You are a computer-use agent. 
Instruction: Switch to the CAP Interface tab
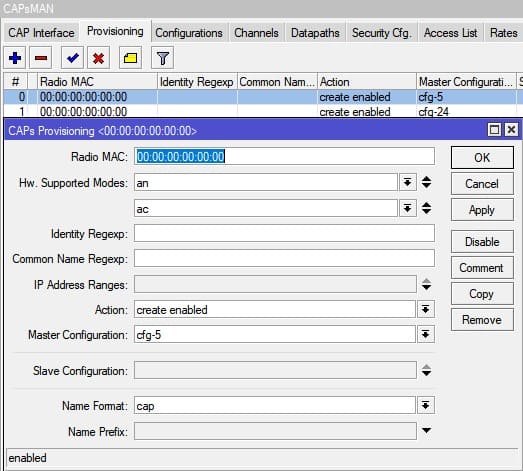[x=41, y=33]
